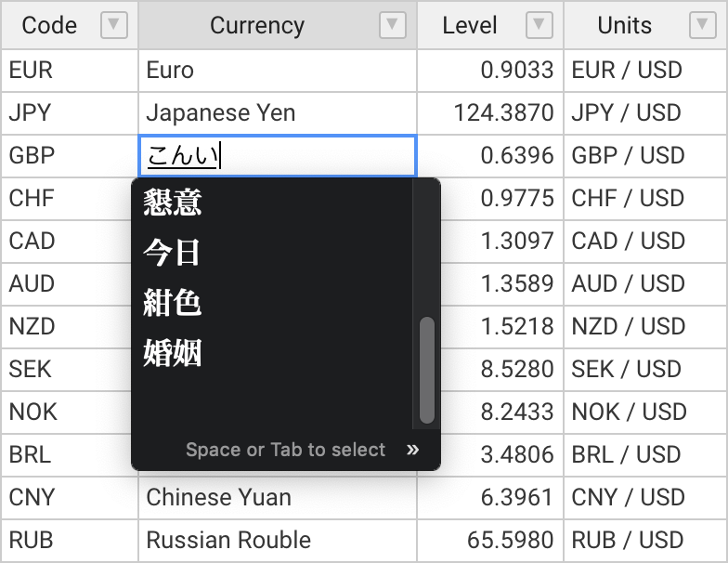
Task: Click the Level column header
Action: 490,25
